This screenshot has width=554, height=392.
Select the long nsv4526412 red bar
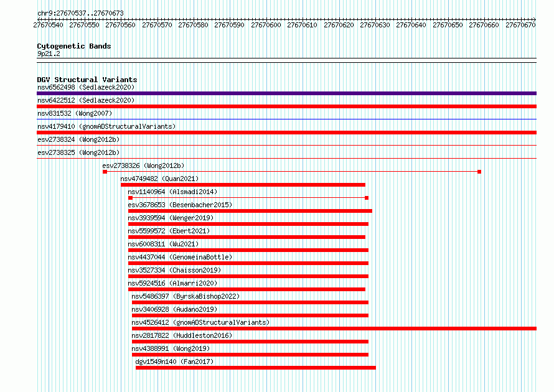(334, 329)
